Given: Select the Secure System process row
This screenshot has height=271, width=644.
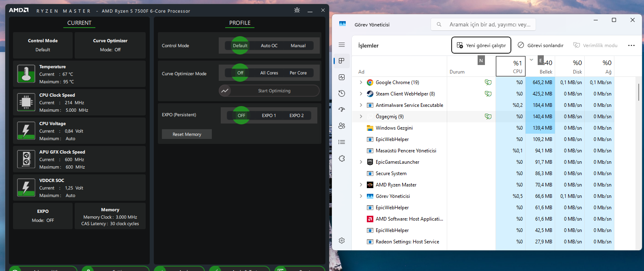Looking at the screenshot, I should tap(483, 173).
